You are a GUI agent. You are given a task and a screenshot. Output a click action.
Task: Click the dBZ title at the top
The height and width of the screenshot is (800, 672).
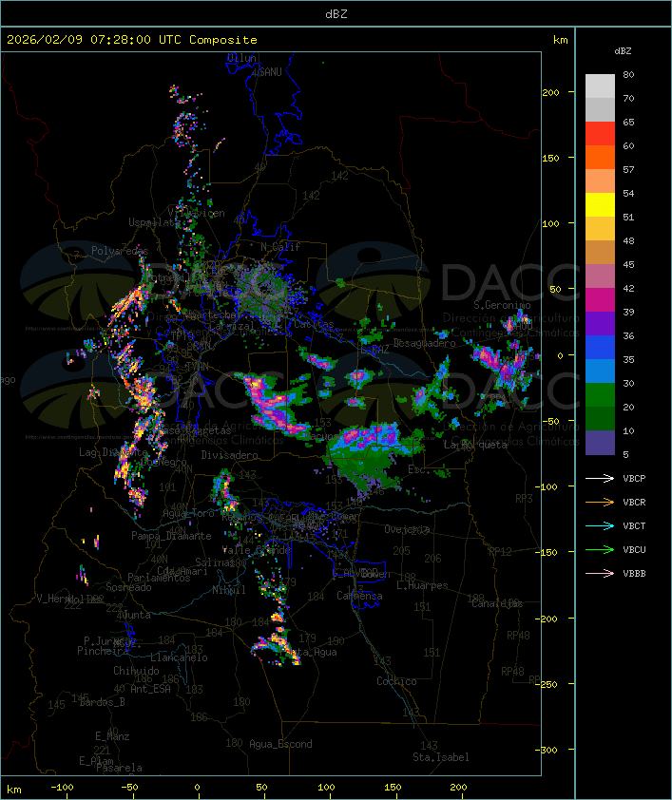tap(336, 13)
